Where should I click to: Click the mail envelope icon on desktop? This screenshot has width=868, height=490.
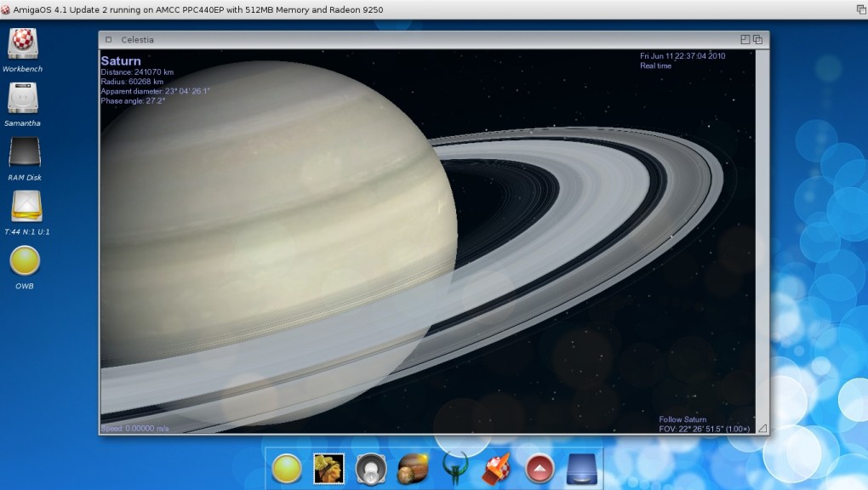pyautogui.click(x=26, y=207)
